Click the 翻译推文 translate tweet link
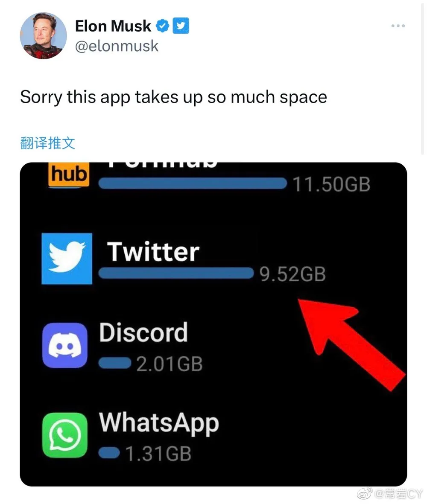This screenshot has height=504, width=427. [x=47, y=143]
